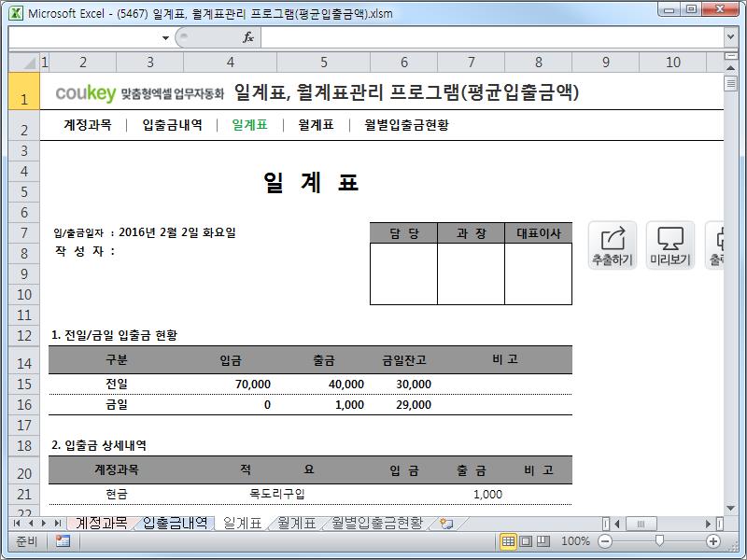
Task: Click the fx insert function icon
Action: (248, 37)
